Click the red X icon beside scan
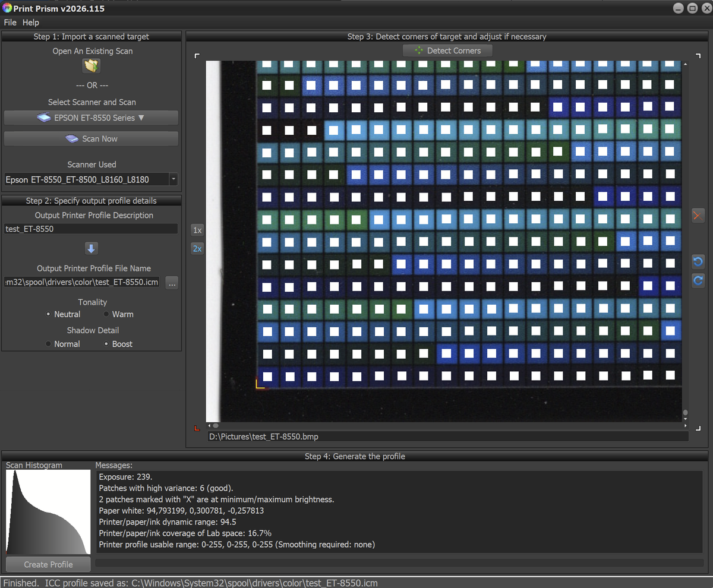Viewport: 713px width, 588px height. (x=698, y=216)
